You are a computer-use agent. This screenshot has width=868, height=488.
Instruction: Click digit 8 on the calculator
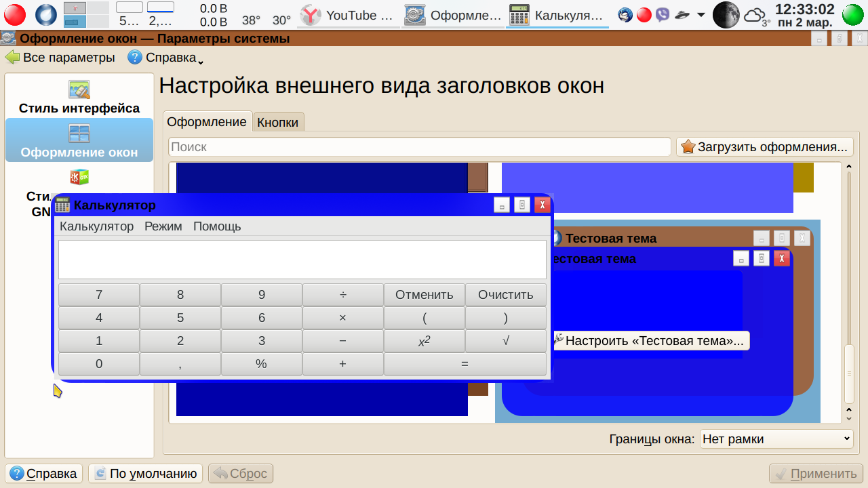point(180,295)
